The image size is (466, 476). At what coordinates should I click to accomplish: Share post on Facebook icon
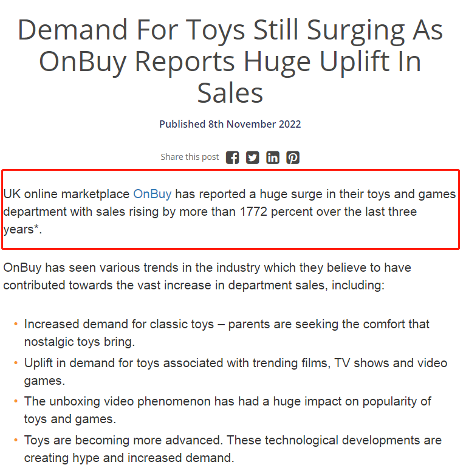[x=233, y=157]
